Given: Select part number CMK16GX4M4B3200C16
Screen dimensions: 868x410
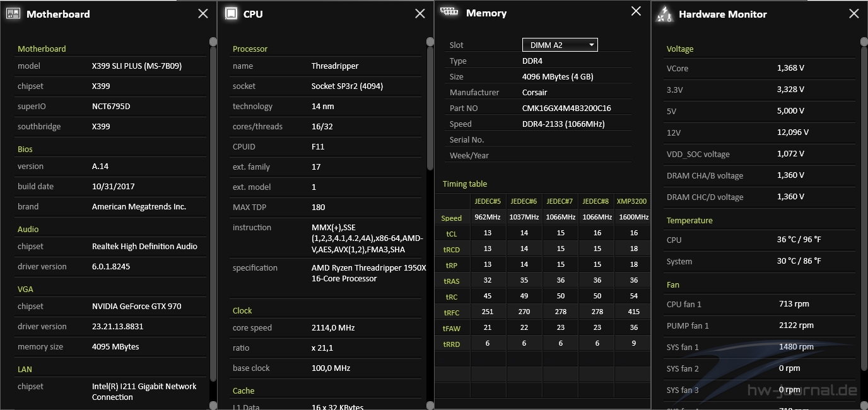Looking at the screenshot, I should pyautogui.click(x=566, y=108).
